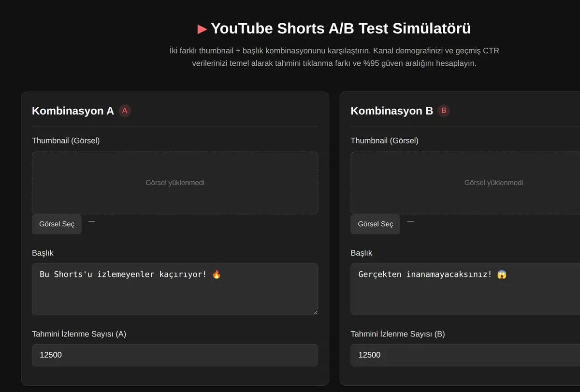
Task: Click the Kombinasyon A heading text
Action: [73, 111]
